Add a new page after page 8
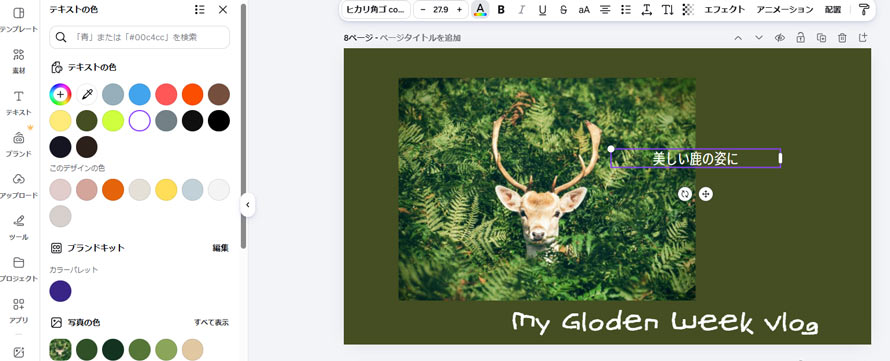Image resolution: width=890 pixels, height=361 pixels. 863,38
